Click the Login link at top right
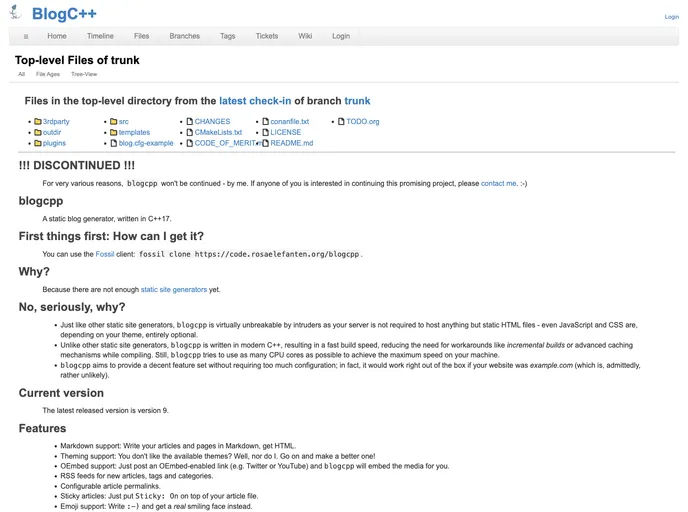688x512 pixels. click(671, 17)
